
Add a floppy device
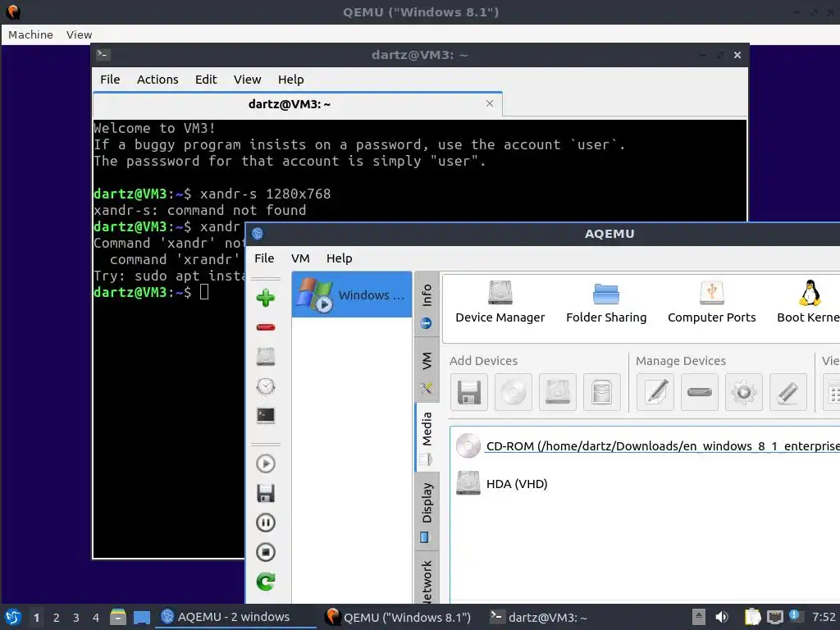pyautogui.click(x=469, y=392)
